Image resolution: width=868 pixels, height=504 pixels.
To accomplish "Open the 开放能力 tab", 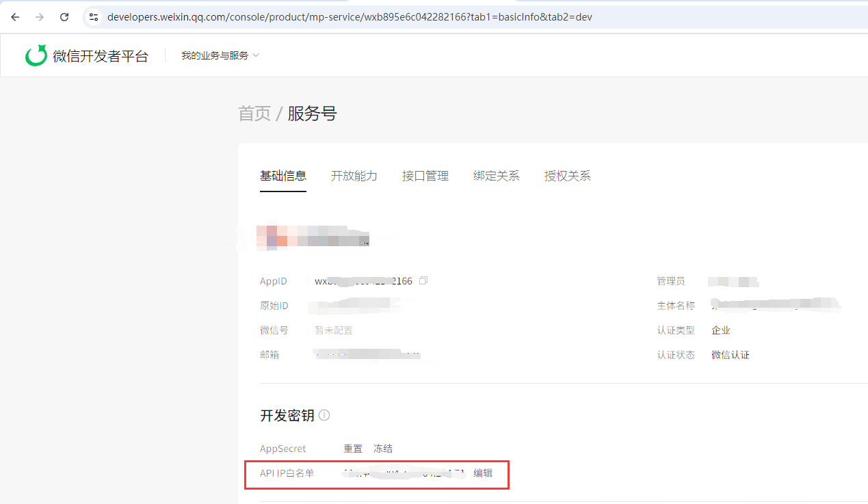I will [354, 176].
